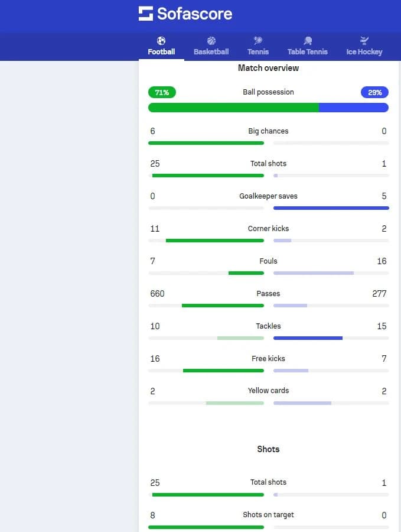This screenshot has width=401, height=532.
Task: Click the Shots on target label
Action: [x=268, y=515]
